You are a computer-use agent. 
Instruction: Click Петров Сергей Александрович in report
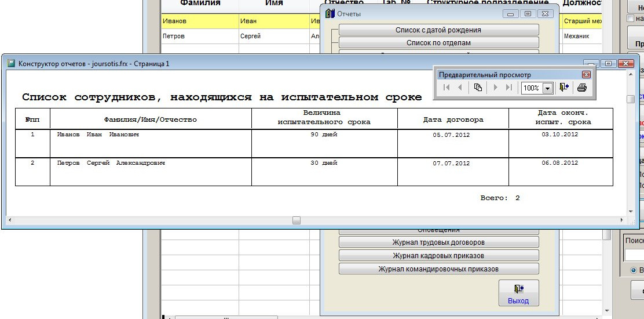pos(111,163)
